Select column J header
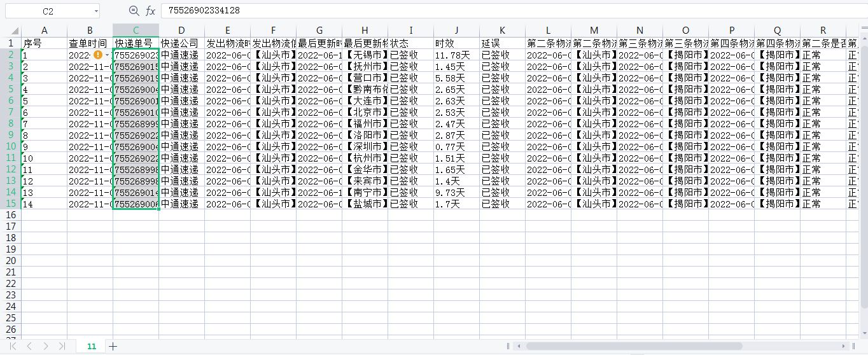868x355 pixels. coord(456,31)
